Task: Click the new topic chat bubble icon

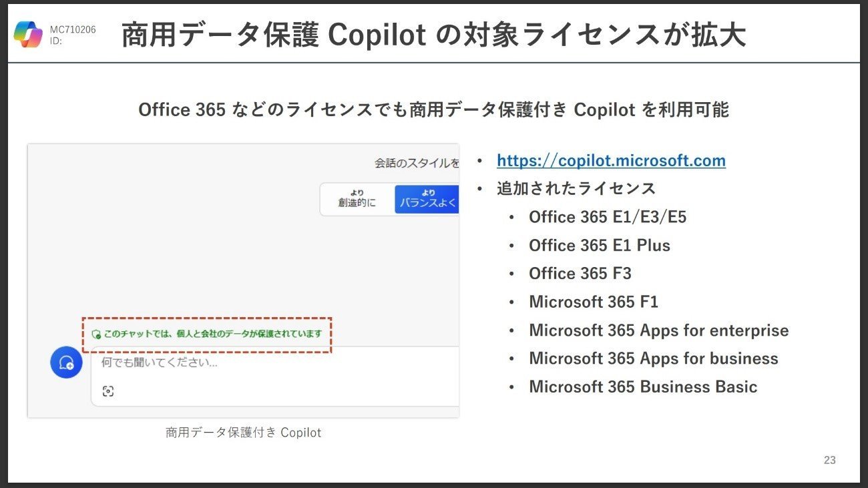Action: point(66,362)
